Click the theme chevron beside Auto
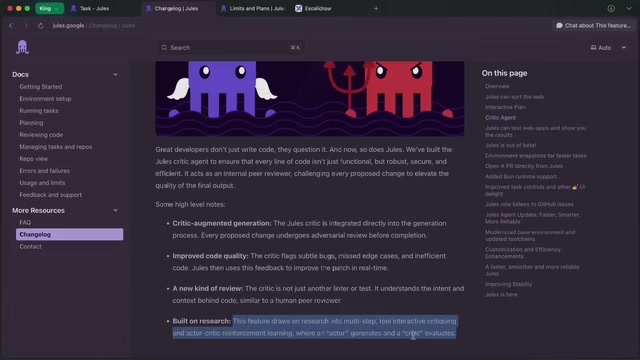 pyautogui.click(x=623, y=47)
